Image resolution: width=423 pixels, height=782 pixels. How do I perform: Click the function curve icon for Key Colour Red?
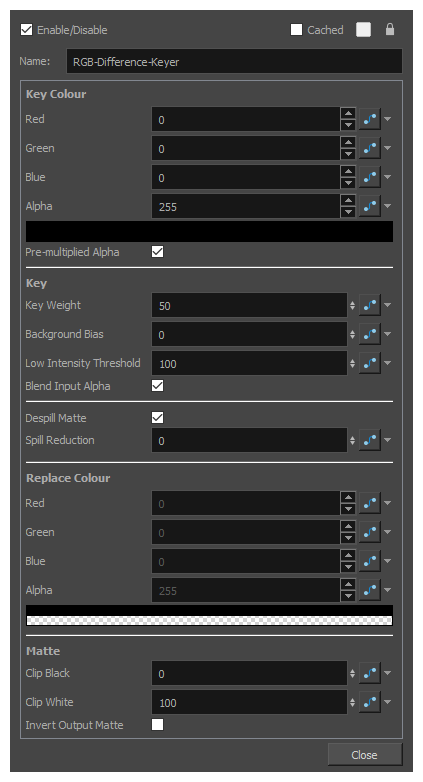point(370,119)
